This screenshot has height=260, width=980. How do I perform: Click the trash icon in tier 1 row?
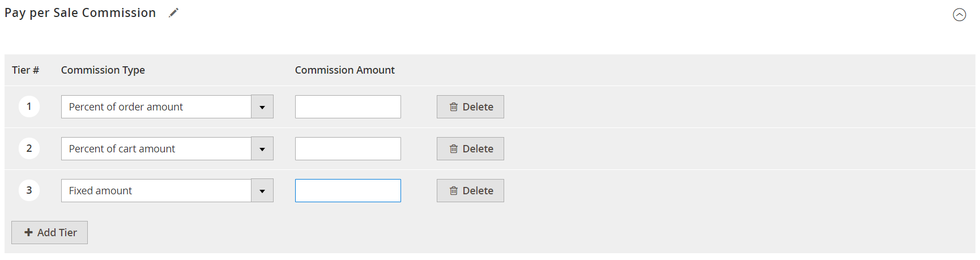coord(454,106)
